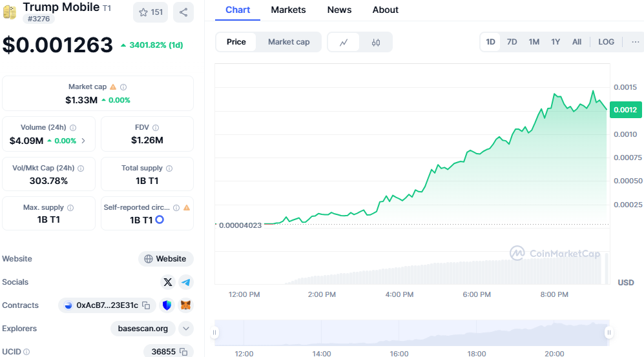Open the Markets tab
The width and height of the screenshot is (644, 357).
coord(288,10)
